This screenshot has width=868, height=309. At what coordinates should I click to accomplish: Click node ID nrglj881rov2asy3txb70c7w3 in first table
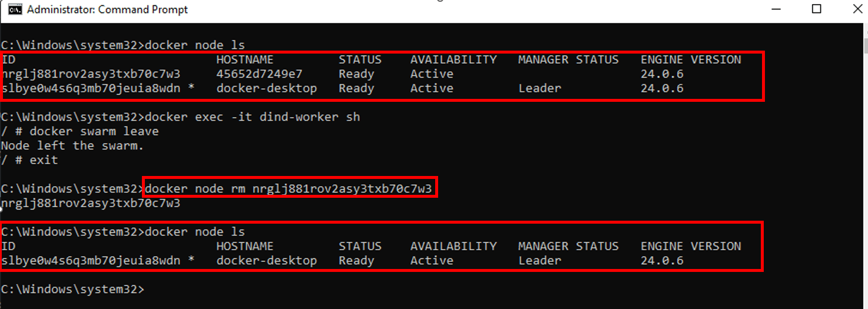click(x=91, y=74)
